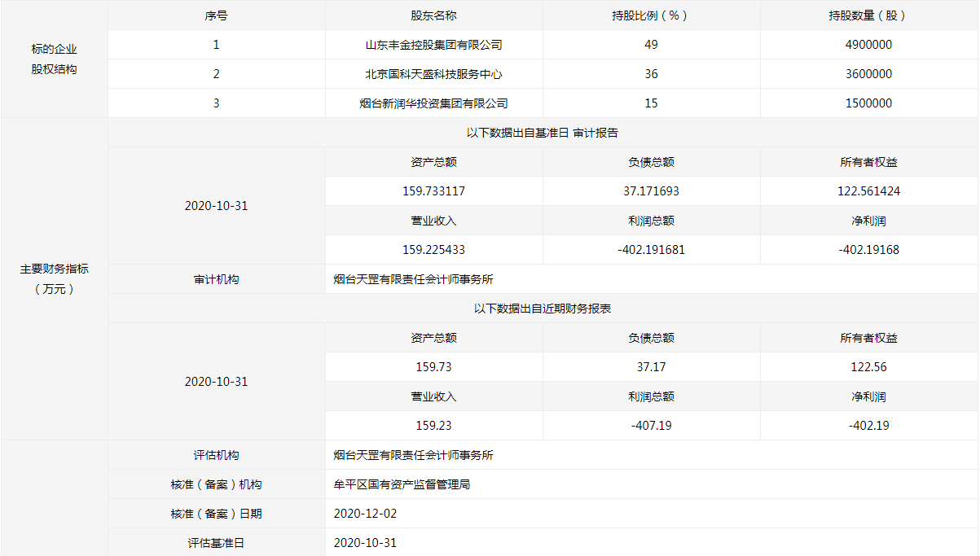Select 负债总额 label above 37.17
980x556 pixels.
[x=651, y=338]
